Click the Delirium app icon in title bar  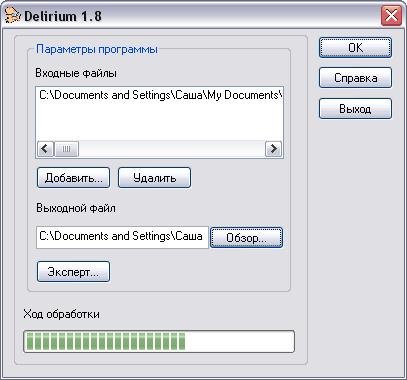[x=13, y=16]
